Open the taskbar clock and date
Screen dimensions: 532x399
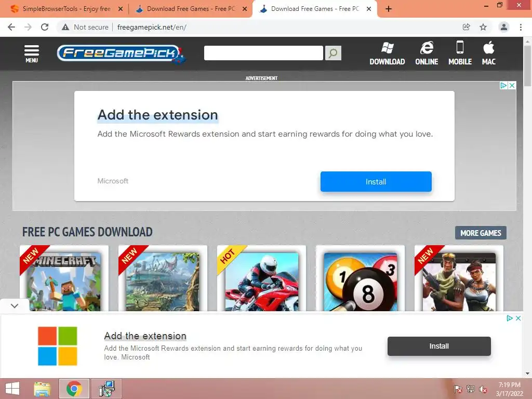point(509,389)
